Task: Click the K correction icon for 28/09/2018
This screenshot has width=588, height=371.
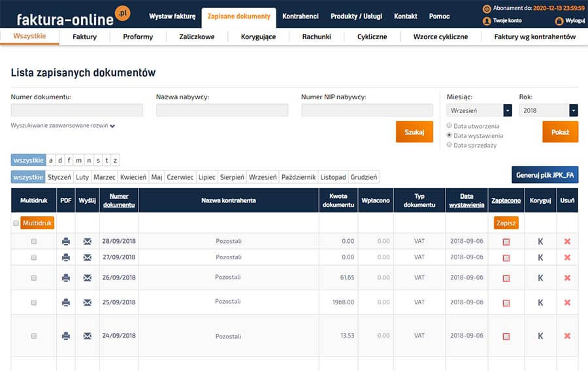Action: click(x=540, y=241)
